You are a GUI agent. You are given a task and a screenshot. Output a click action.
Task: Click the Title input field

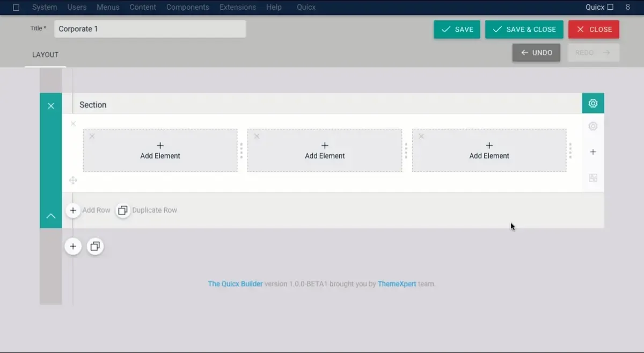(x=150, y=29)
